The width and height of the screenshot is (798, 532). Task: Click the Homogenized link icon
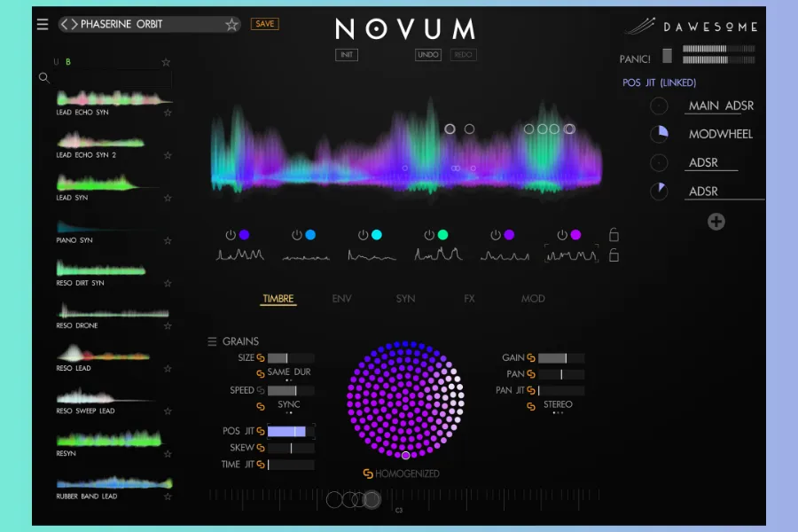(x=367, y=474)
